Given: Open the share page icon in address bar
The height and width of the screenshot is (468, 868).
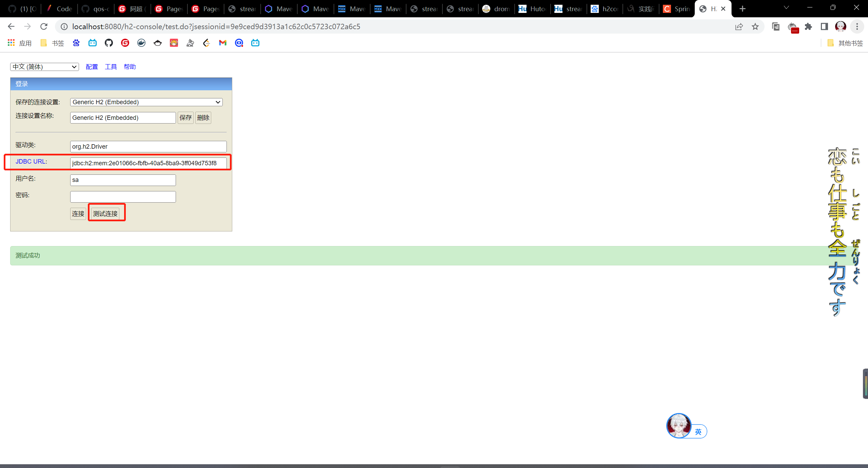Looking at the screenshot, I should (739, 26).
